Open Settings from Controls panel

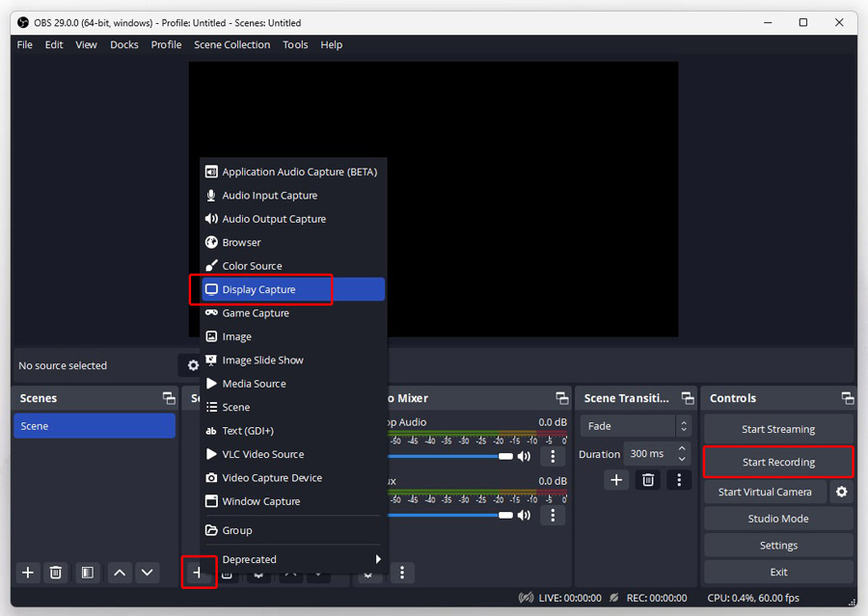[x=778, y=546]
